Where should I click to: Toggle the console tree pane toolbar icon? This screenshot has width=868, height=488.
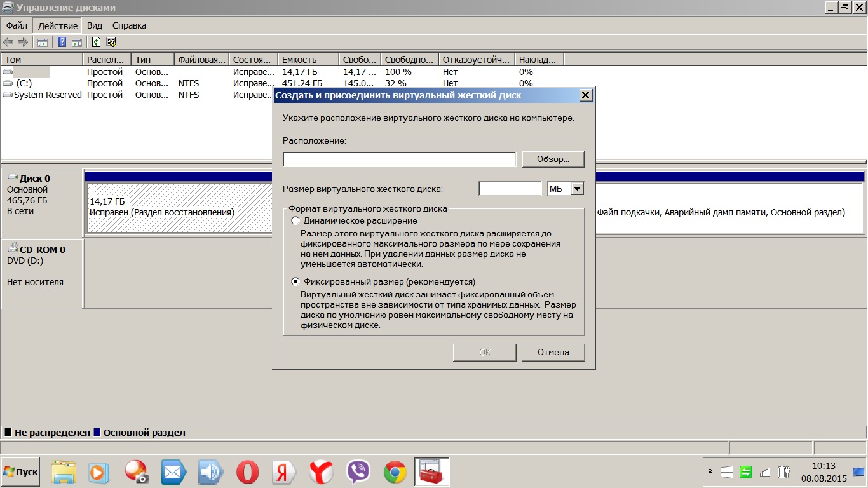point(43,43)
